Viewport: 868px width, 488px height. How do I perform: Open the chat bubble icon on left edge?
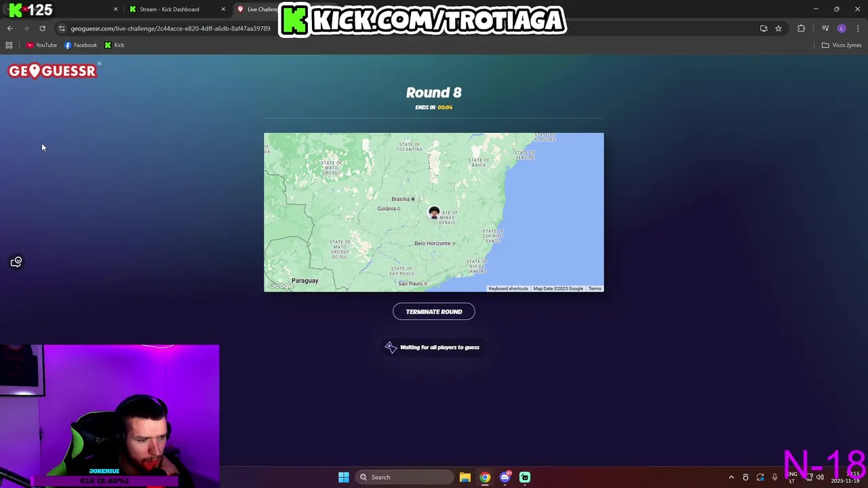16,262
